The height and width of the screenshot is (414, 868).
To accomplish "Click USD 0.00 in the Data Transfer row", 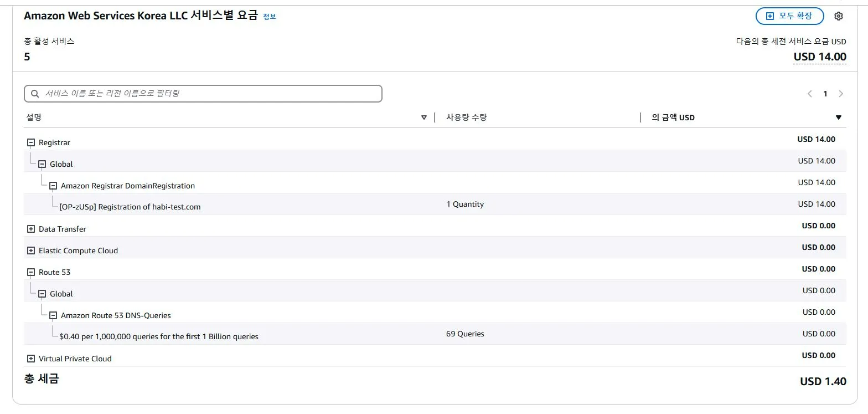I will pyautogui.click(x=819, y=226).
